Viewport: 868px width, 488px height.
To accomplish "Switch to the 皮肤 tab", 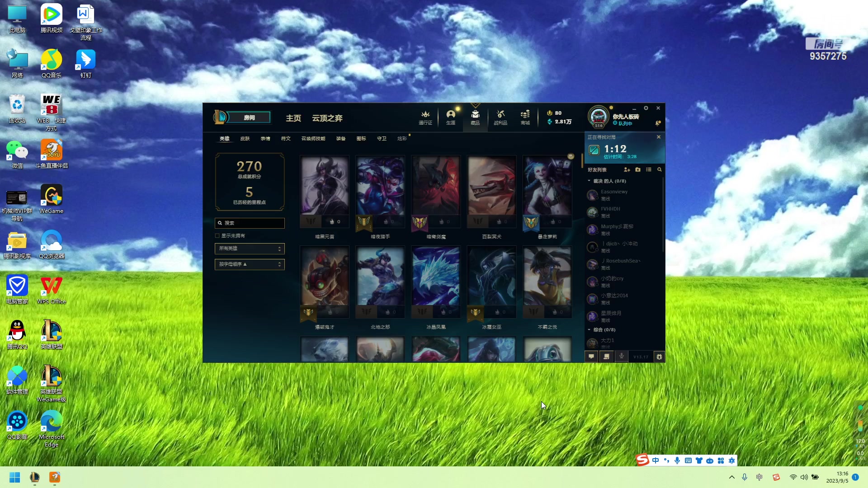I will 245,139.
